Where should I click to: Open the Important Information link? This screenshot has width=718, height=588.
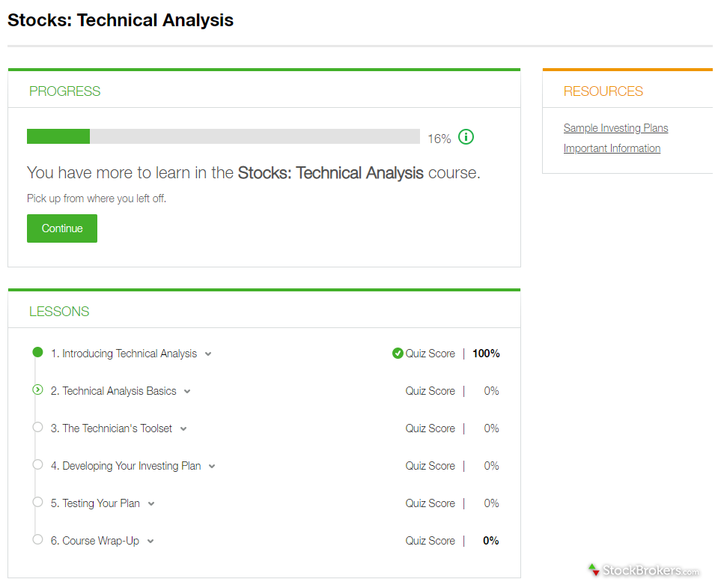612,148
